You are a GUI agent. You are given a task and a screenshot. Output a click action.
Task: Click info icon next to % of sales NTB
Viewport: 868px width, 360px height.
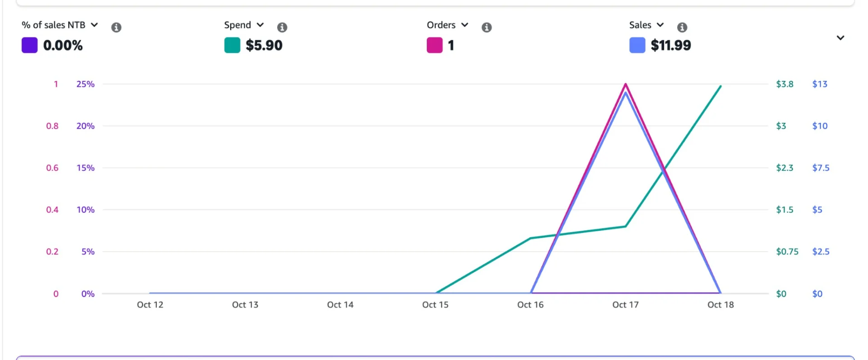116,28
